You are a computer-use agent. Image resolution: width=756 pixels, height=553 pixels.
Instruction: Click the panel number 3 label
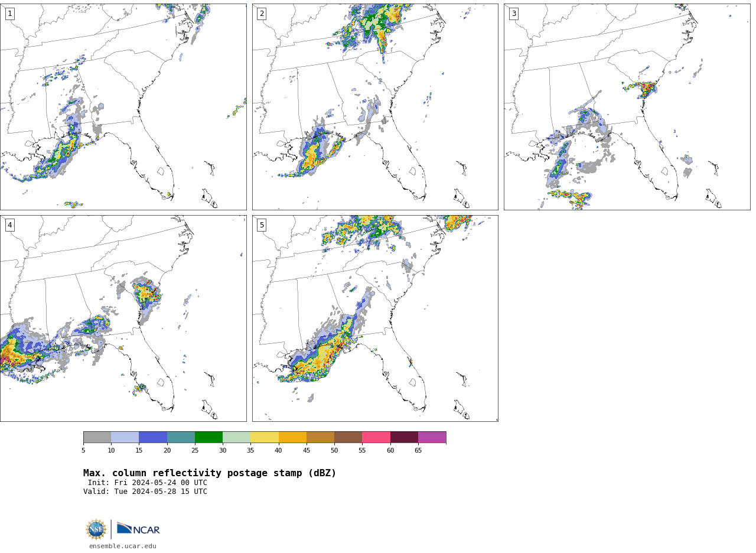[513, 14]
